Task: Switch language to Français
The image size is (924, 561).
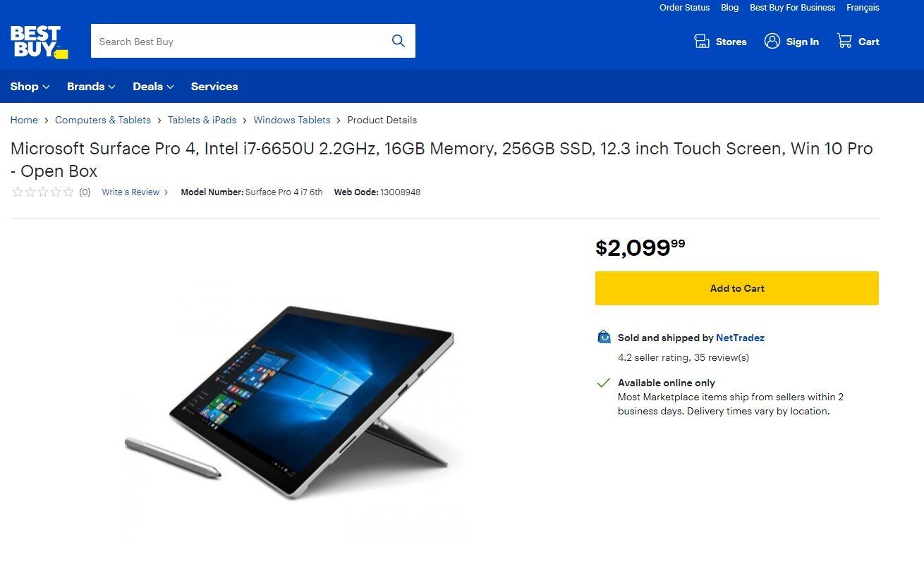Action: point(863,8)
